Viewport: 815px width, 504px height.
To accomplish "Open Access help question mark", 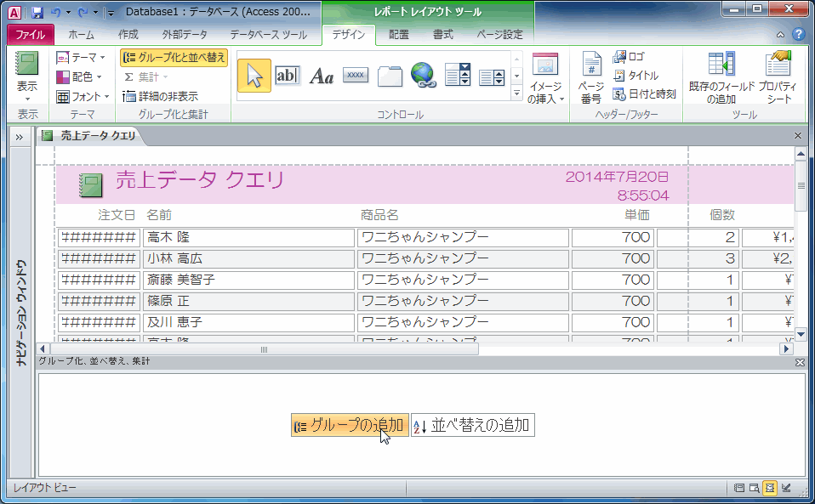I will click(798, 35).
